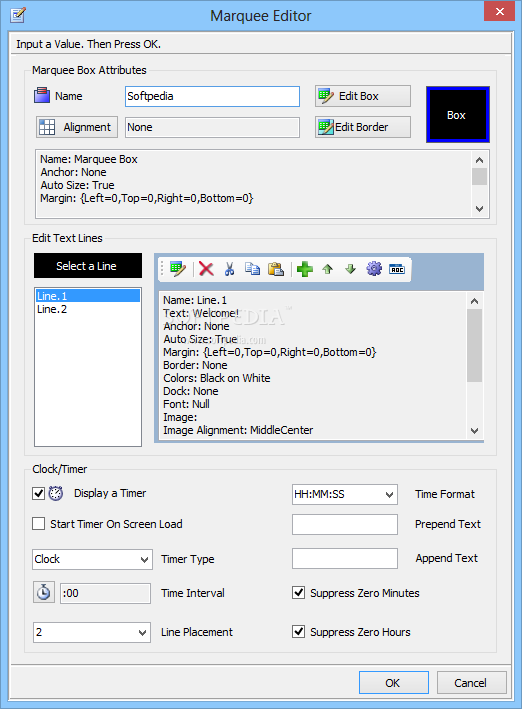
Task: Click down arrow of line details scrollbar
Action: 474,431
